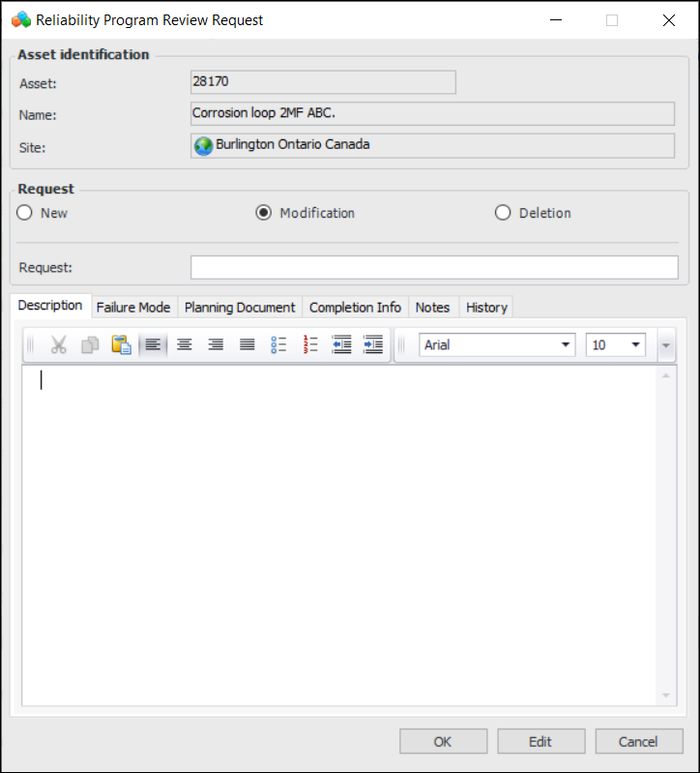Center-align the description text
Screen dimensions: 700x773
coord(185,344)
